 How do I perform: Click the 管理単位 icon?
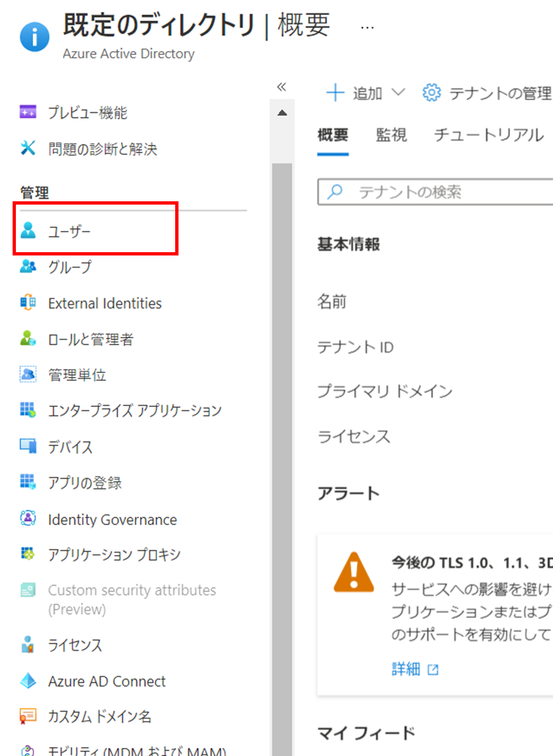coord(28,374)
